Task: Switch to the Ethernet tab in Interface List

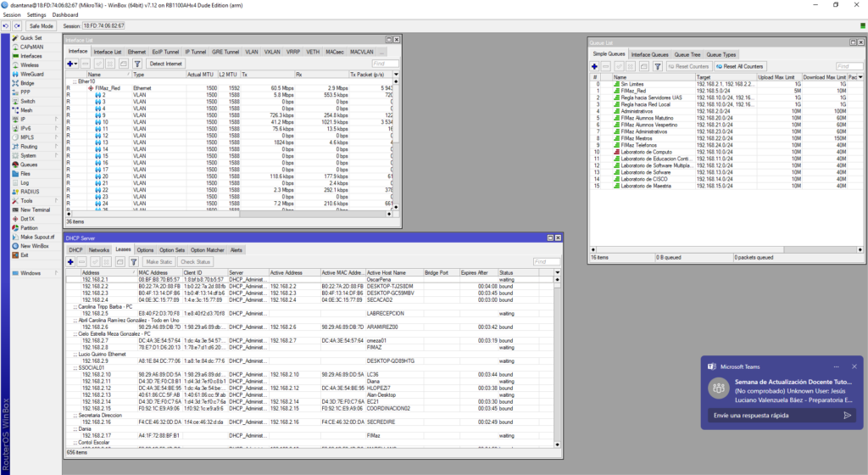Action: point(136,52)
